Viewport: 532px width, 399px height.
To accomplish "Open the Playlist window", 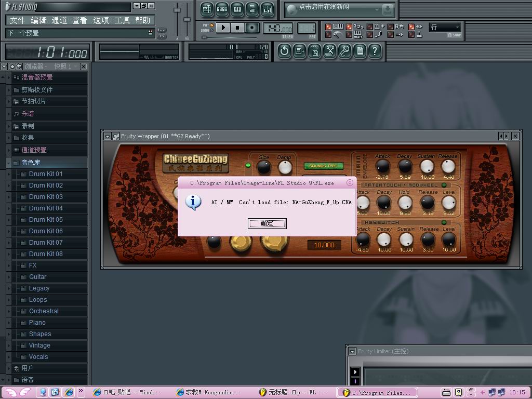I will pos(207,9).
